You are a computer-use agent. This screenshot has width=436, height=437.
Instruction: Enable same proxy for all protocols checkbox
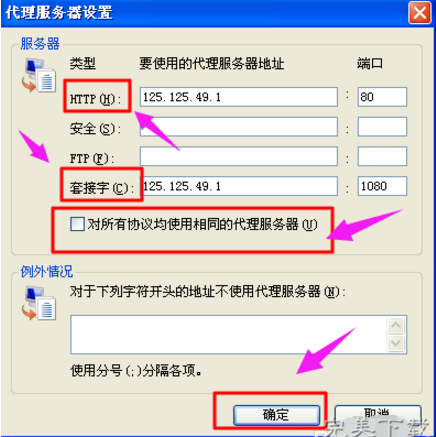tap(77, 224)
